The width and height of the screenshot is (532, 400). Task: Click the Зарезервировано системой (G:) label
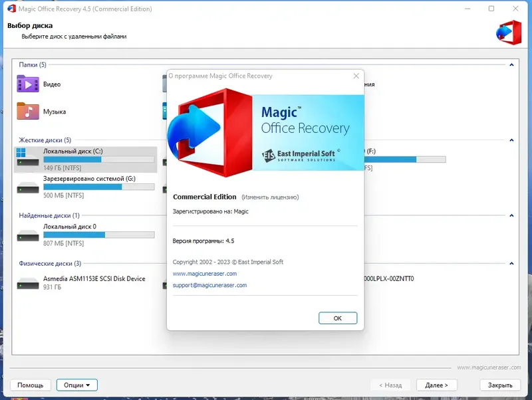(89, 179)
